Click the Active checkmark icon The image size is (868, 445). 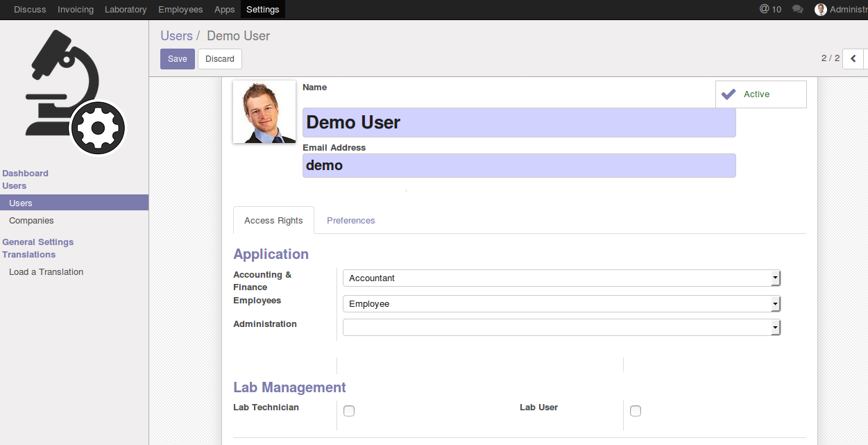pos(729,94)
